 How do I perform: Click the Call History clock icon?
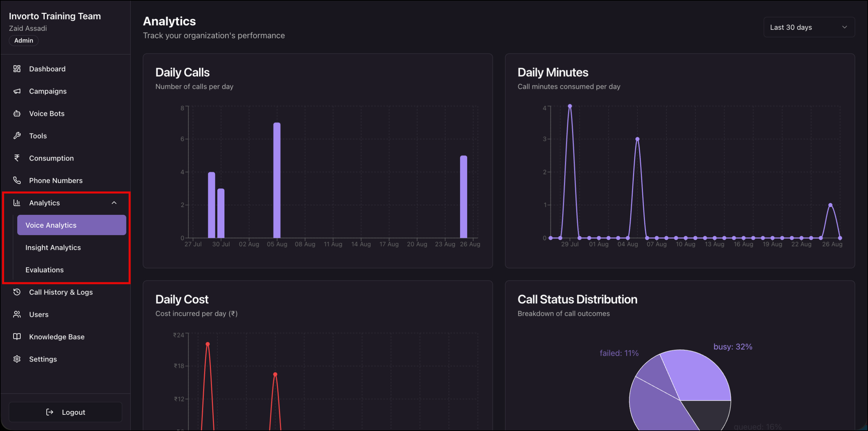(x=17, y=292)
